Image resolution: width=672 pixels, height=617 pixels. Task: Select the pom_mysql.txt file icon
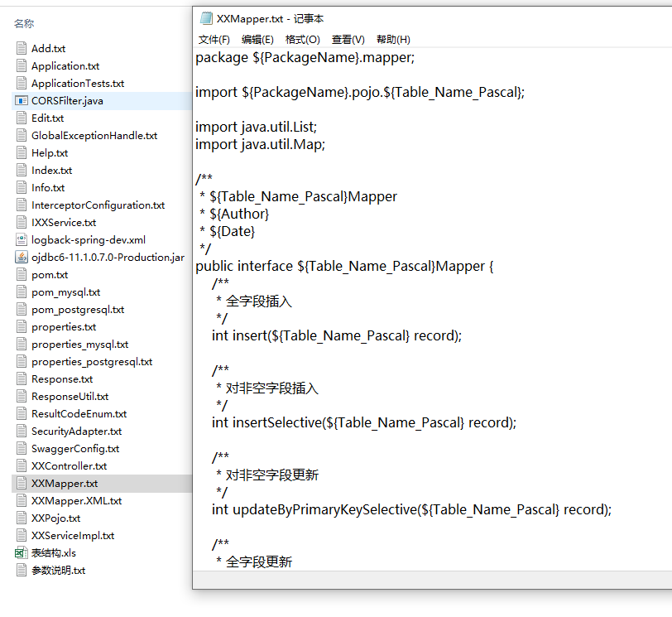[22, 292]
